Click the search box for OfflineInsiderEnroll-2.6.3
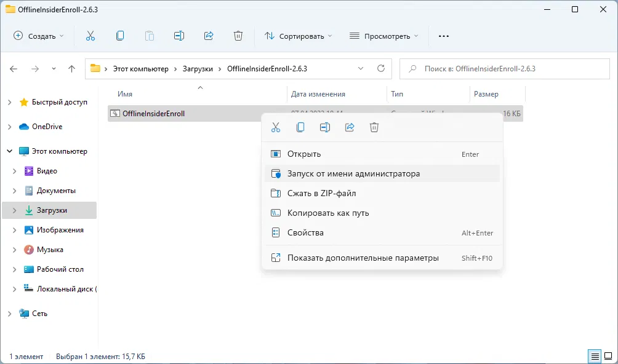618x364 pixels. pos(505,69)
